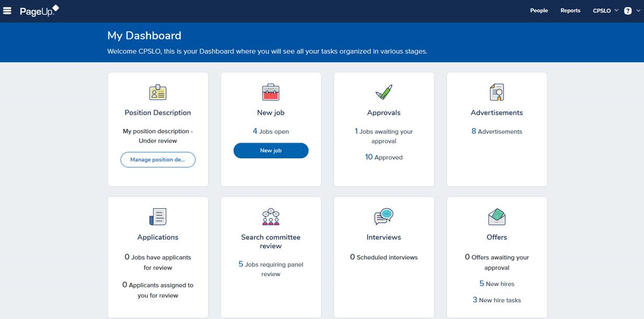Click 0 Offers awaiting your approval

click(x=497, y=262)
